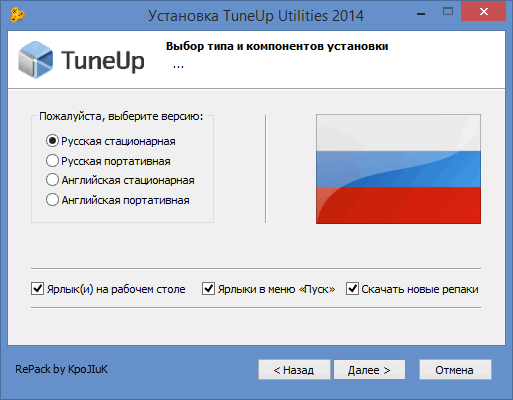The height and width of the screenshot is (400, 513).
Task: Proceed with the Далее button
Action: (369, 370)
